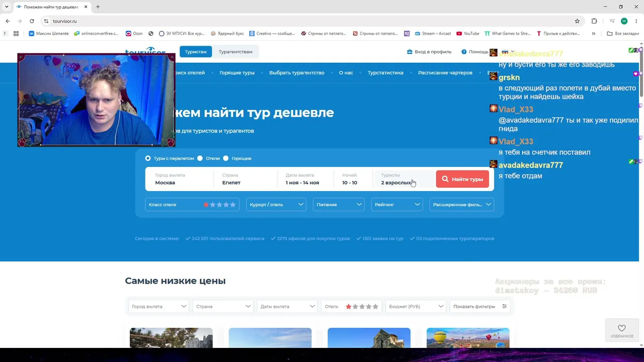
Task: Open the lower Даты вылета dropdown
Action: [x=287, y=307]
